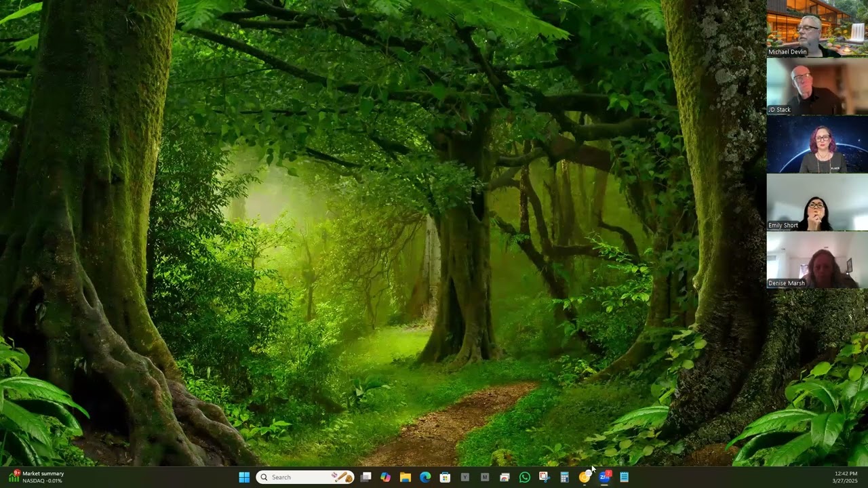Open the yellow circle taskbar app

(584, 477)
